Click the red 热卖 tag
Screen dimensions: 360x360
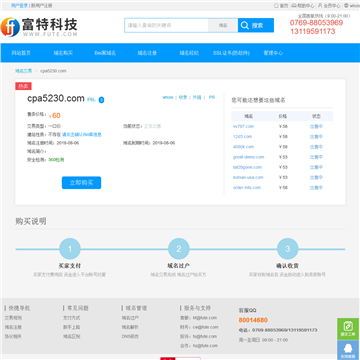coord(23,86)
